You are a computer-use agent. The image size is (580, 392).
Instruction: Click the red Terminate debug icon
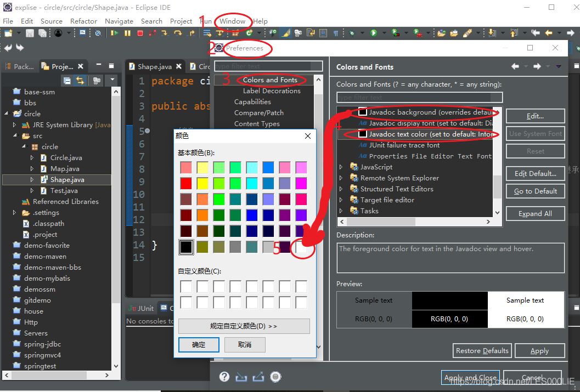(x=140, y=33)
